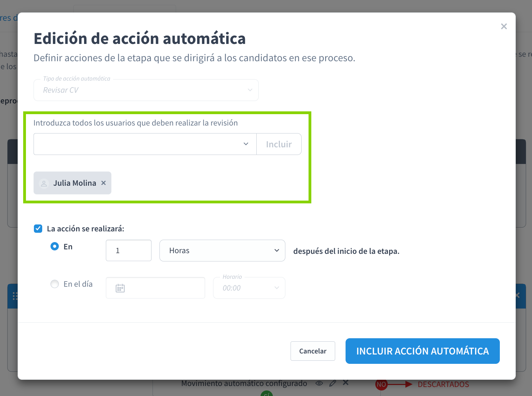Click the eye icon to preview the movimiento automático

(x=319, y=383)
